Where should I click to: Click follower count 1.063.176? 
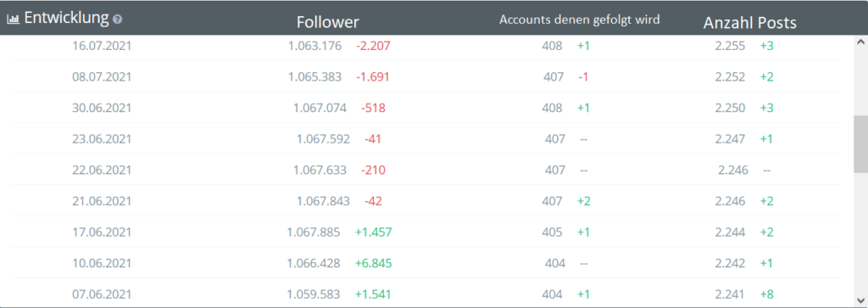[314, 46]
